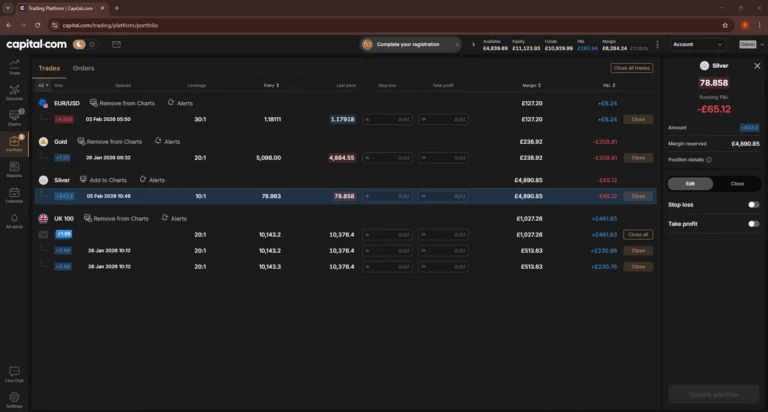Select the Edit segment in the Silver panel
This screenshot has width=768, height=412.
(x=690, y=184)
